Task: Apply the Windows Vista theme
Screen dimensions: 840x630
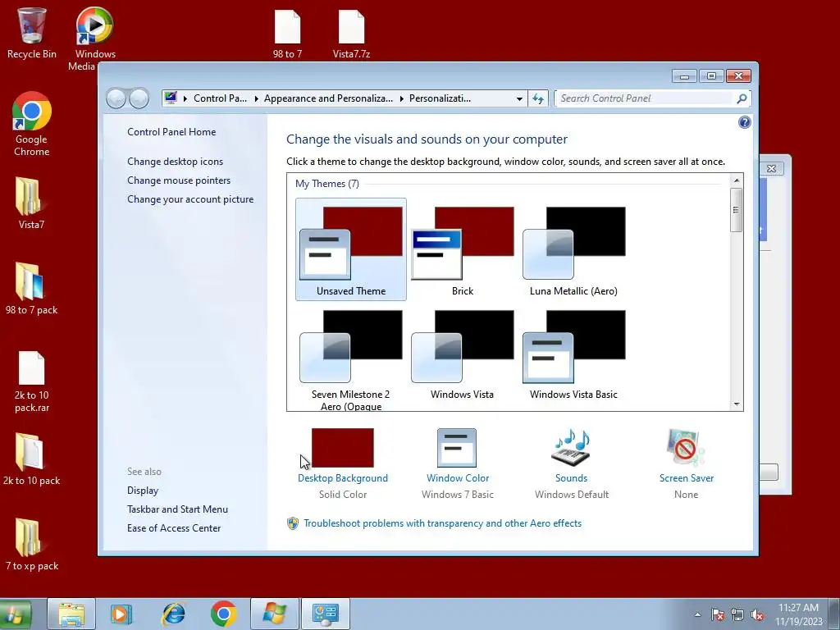Action: [463, 354]
